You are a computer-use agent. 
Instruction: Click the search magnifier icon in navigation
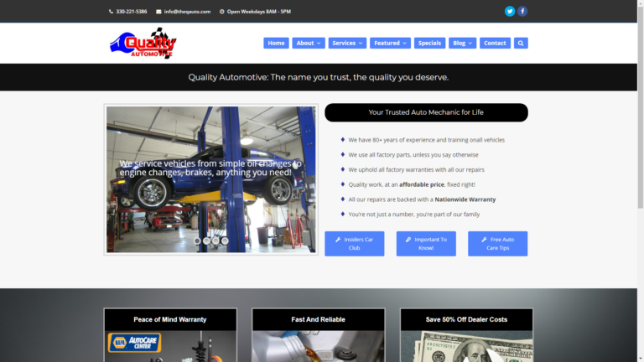pos(521,43)
